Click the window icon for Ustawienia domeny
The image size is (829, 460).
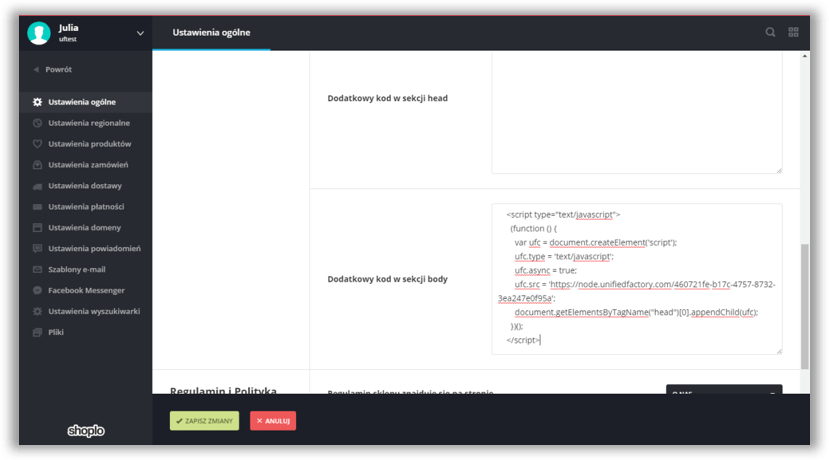[x=37, y=228]
